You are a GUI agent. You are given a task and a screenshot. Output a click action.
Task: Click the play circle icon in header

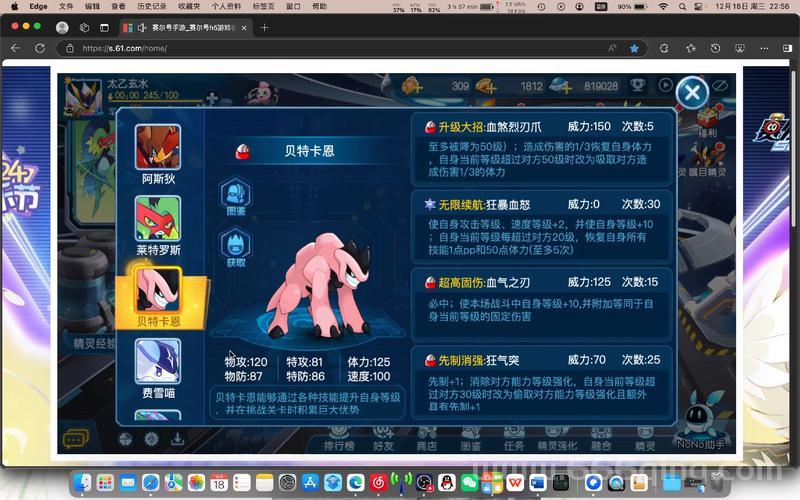click(x=665, y=85)
